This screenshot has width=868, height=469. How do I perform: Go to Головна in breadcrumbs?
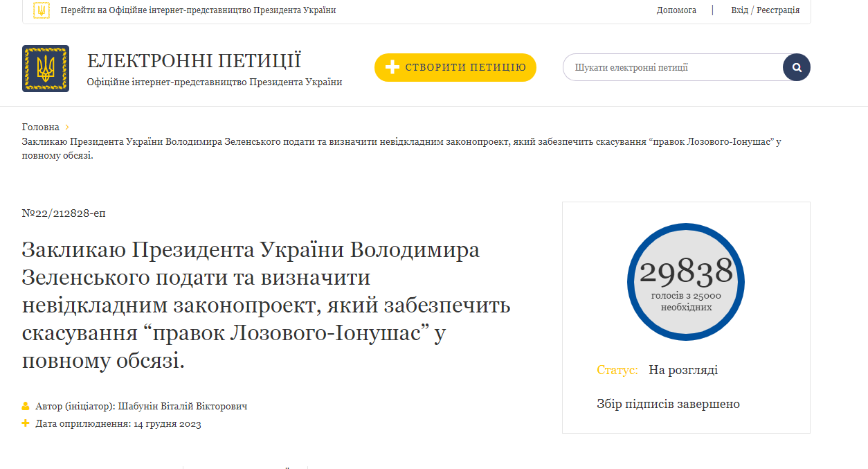(41, 127)
